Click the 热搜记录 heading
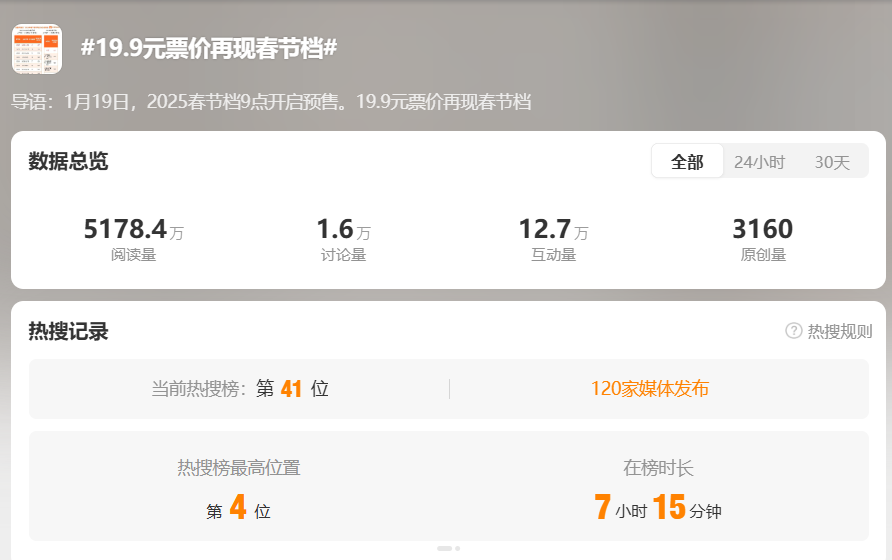This screenshot has height=560, width=892. 68,331
